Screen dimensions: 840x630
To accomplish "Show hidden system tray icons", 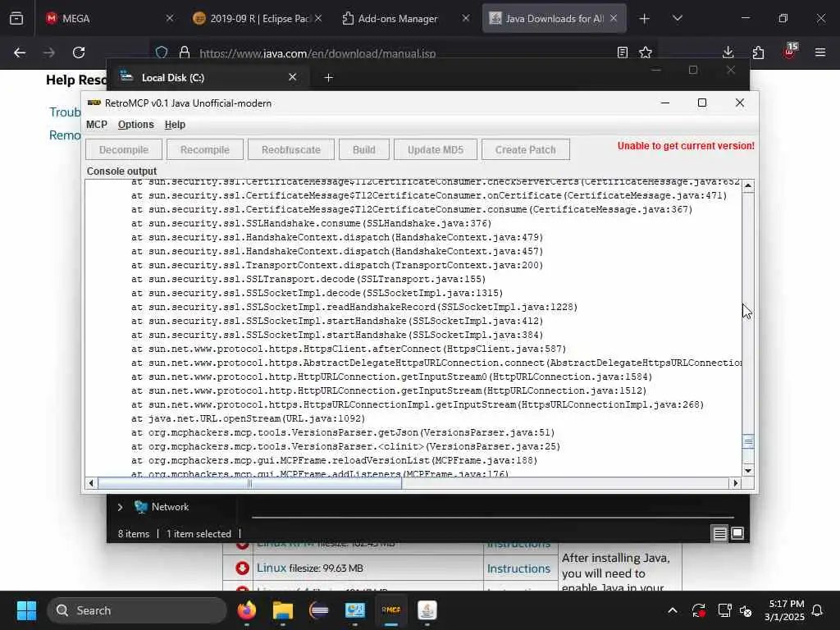I will click(x=673, y=610).
